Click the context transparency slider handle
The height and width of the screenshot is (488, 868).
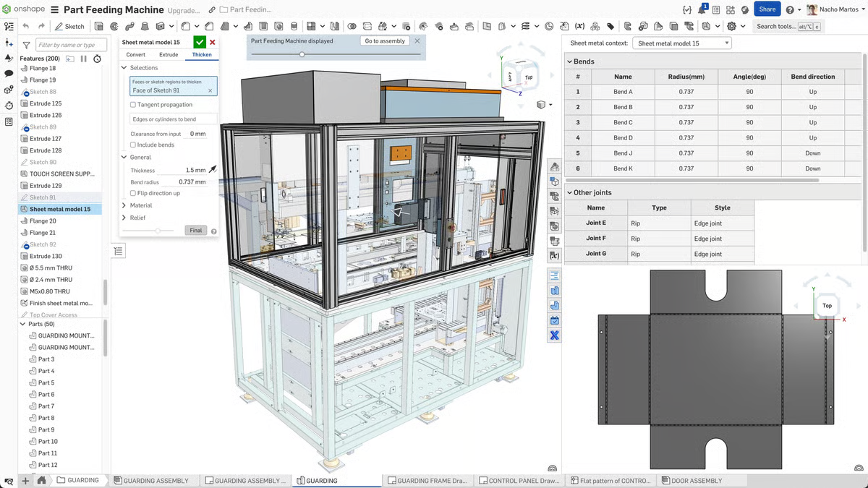(302, 54)
